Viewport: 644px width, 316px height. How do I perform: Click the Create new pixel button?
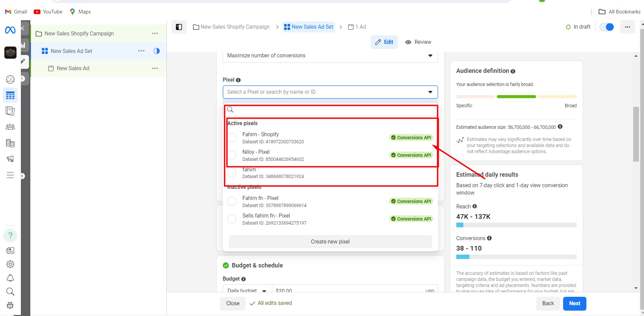click(330, 241)
